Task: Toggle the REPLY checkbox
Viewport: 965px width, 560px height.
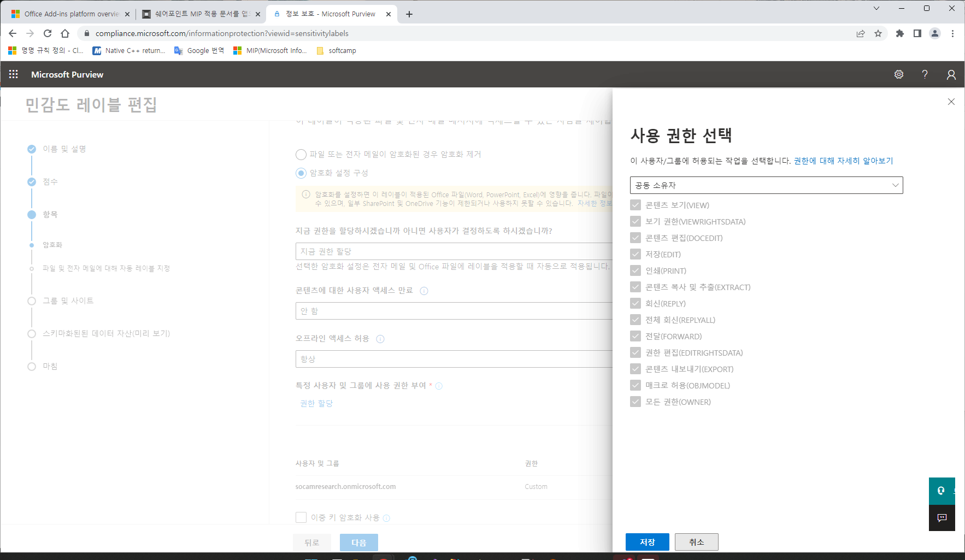Action: [x=636, y=303]
